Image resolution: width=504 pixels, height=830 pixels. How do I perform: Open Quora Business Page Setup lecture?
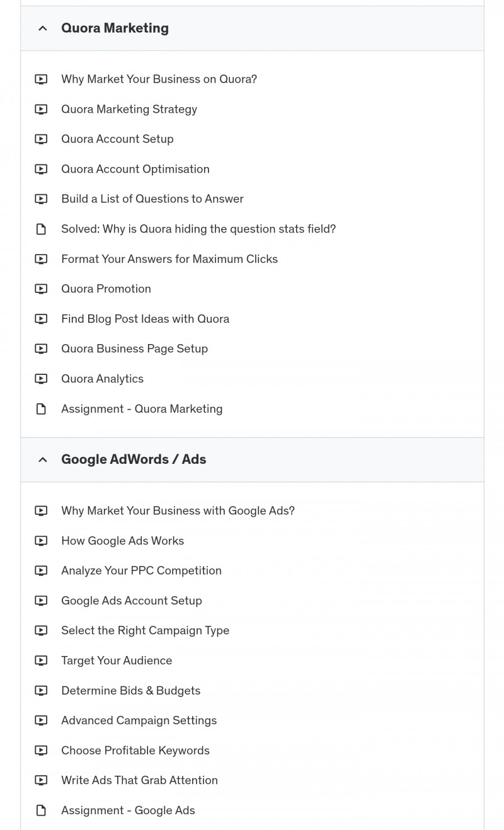coord(134,349)
